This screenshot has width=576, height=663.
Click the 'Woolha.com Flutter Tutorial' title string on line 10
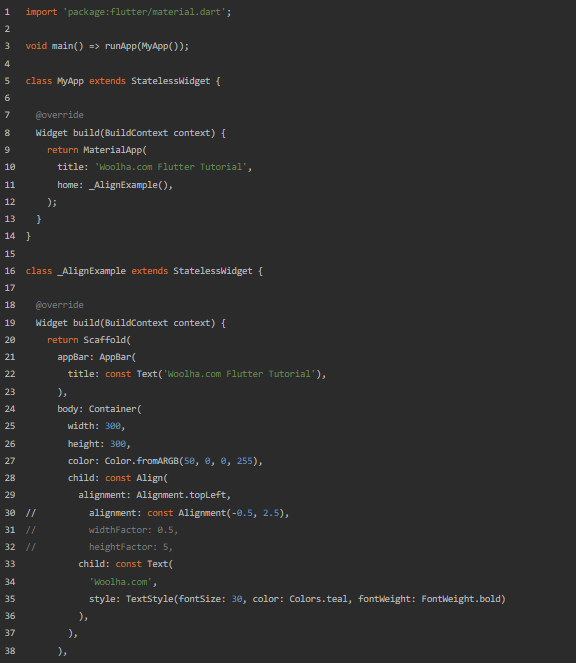[171, 167]
